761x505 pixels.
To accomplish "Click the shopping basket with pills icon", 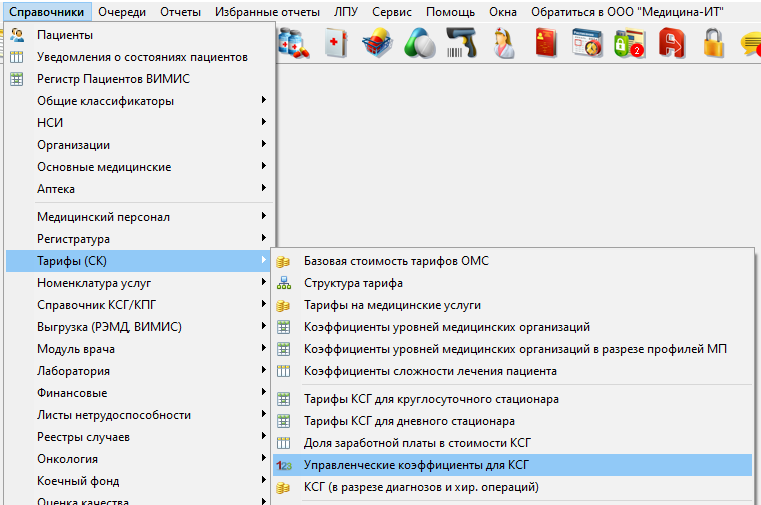I will (377, 44).
